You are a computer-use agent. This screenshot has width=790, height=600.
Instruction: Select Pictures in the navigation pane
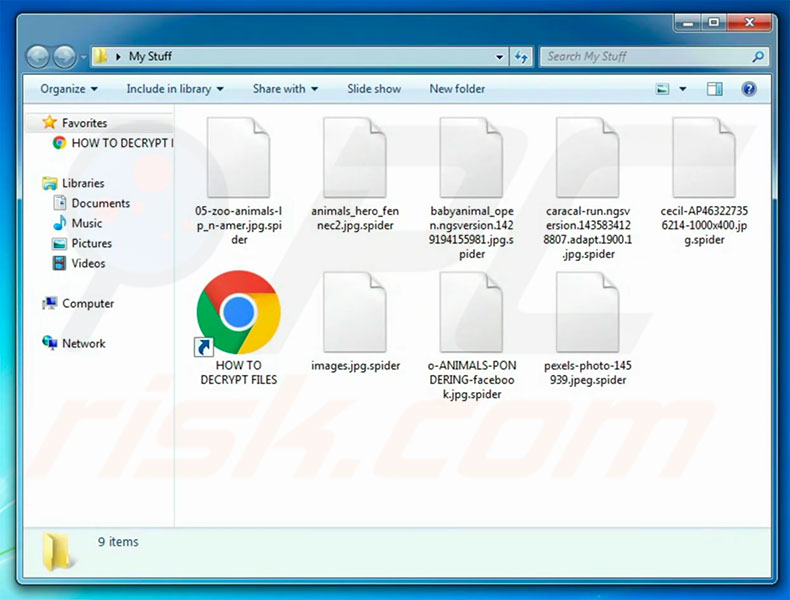point(91,243)
